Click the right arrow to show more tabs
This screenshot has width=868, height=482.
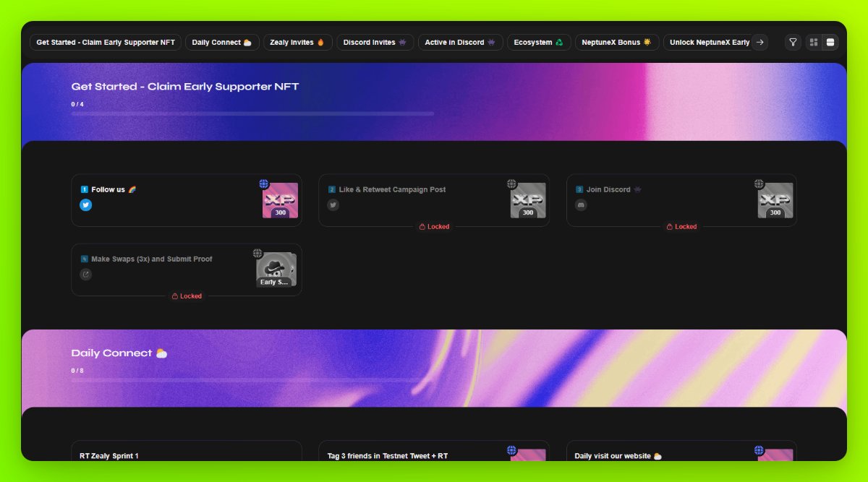[x=759, y=43]
